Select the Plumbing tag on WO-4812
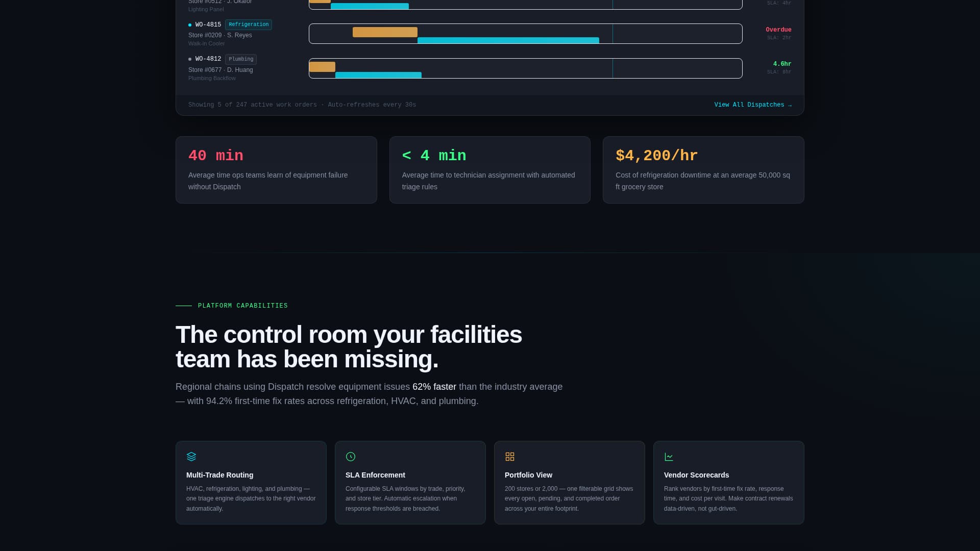Image resolution: width=980 pixels, height=551 pixels. 241,59
